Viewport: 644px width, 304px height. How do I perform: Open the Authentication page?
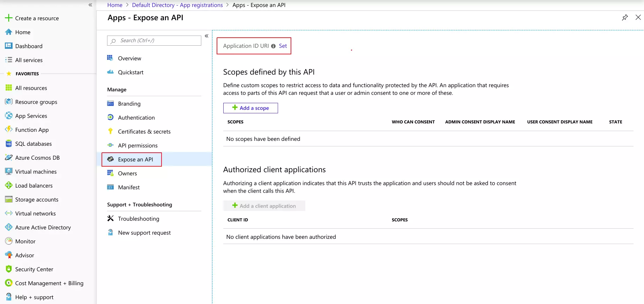tap(136, 117)
